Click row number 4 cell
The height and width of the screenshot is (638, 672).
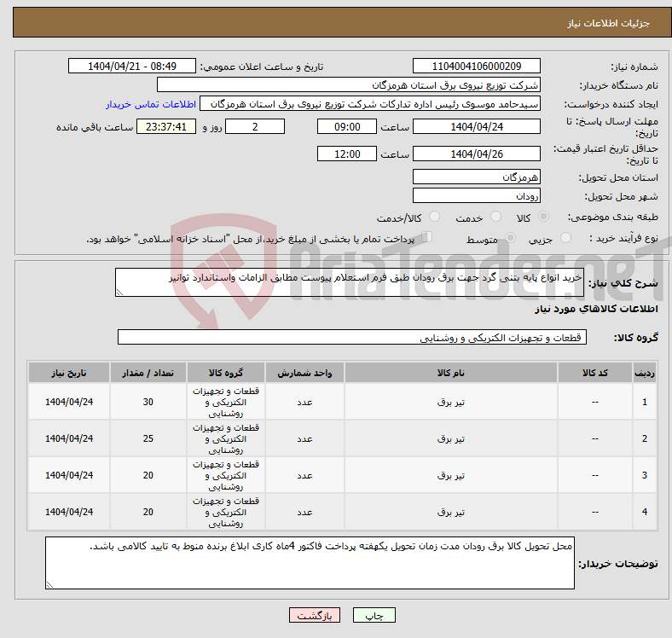pos(644,512)
